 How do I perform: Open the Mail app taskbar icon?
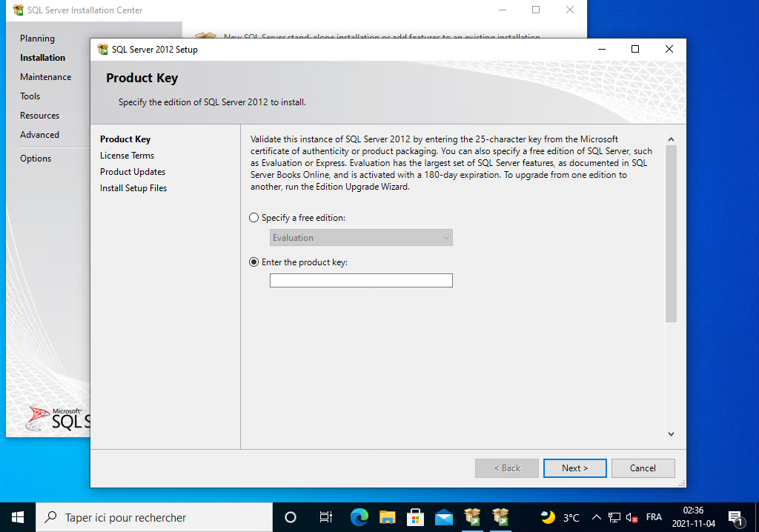[444, 517]
